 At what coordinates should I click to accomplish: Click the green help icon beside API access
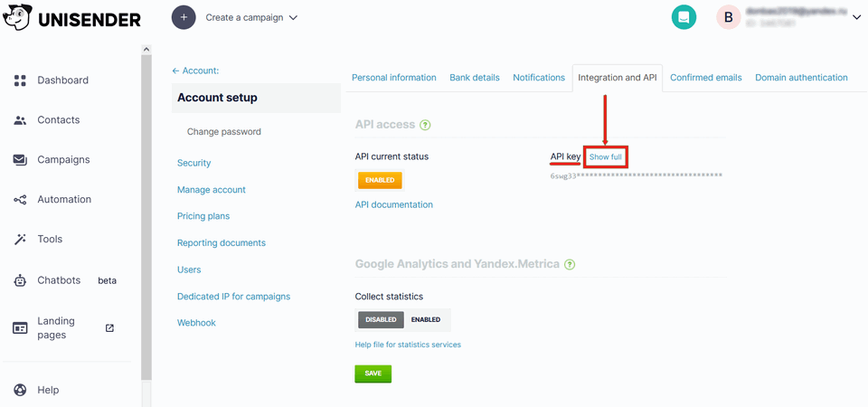point(425,125)
